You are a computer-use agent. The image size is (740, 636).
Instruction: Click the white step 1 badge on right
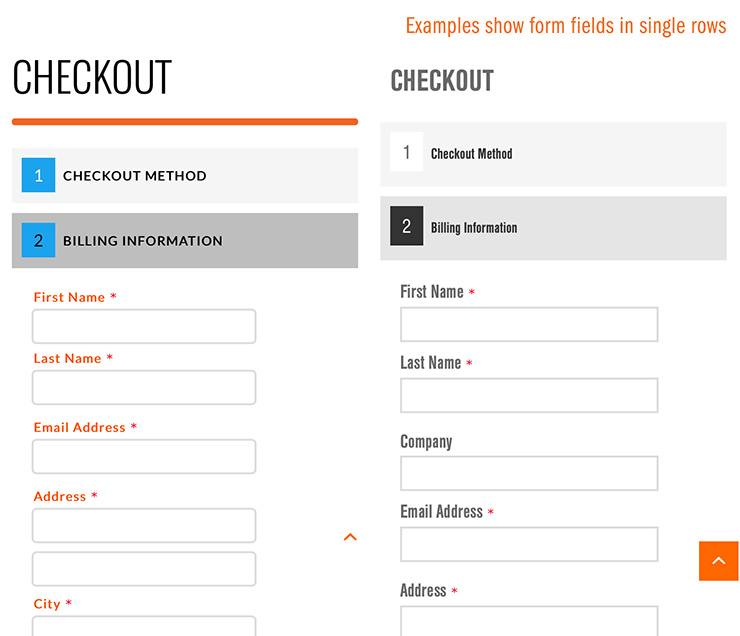coord(406,152)
